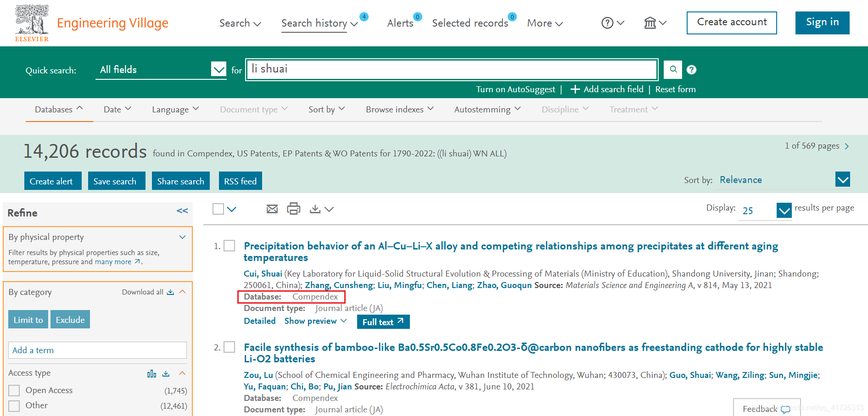The image size is (868, 416).
Task: Open the Autostemming tab
Action: tap(487, 110)
